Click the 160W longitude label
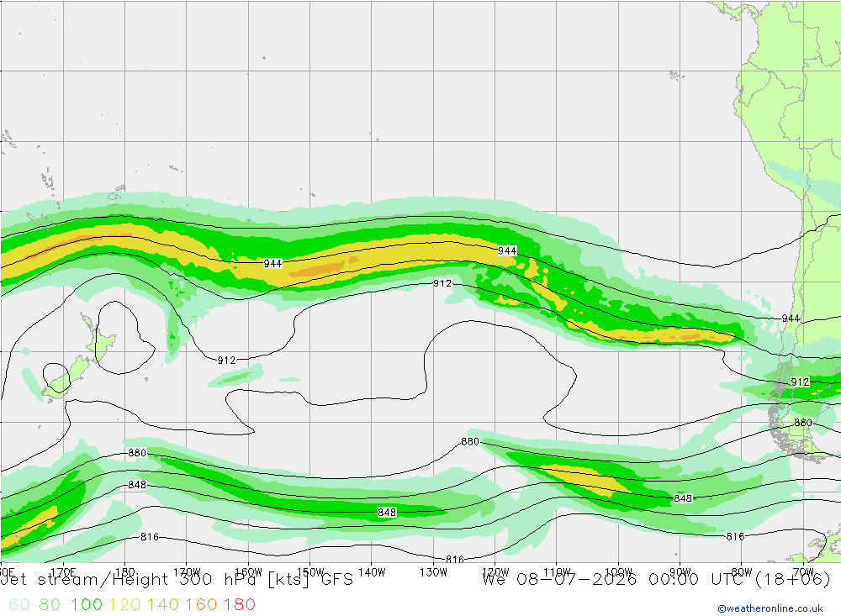This screenshot has width=841, height=616. pyautogui.click(x=248, y=572)
